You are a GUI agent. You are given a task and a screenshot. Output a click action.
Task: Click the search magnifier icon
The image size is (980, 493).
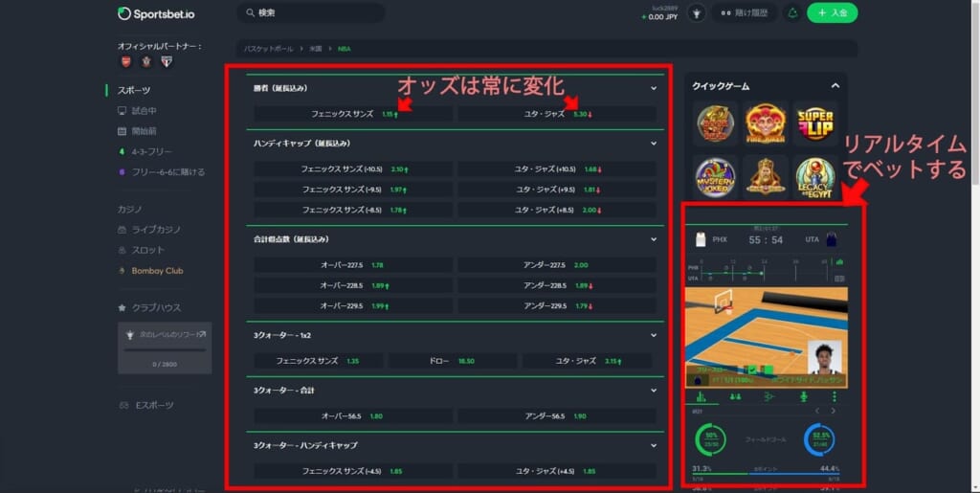click(250, 12)
